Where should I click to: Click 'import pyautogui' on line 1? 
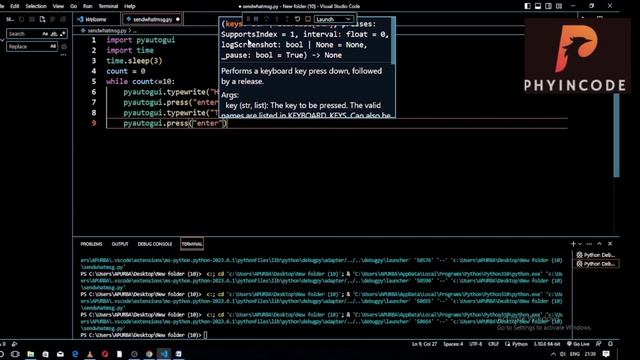pos(140,40)
